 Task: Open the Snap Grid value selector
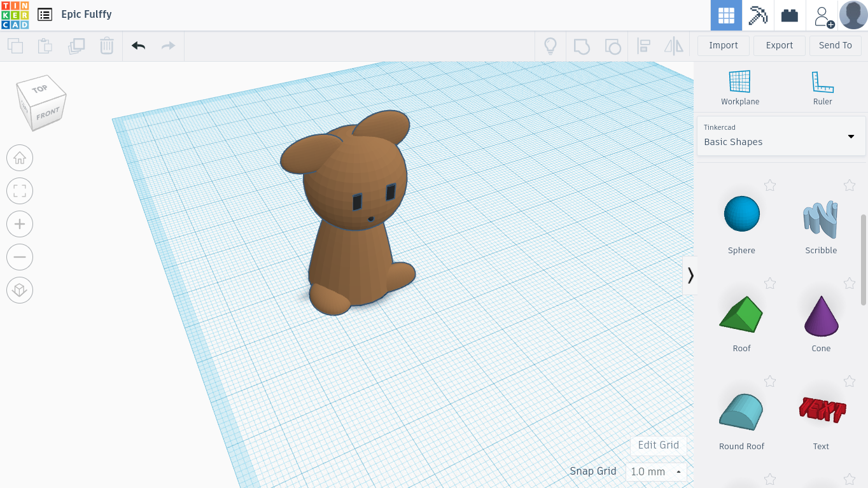pos(655,471)
